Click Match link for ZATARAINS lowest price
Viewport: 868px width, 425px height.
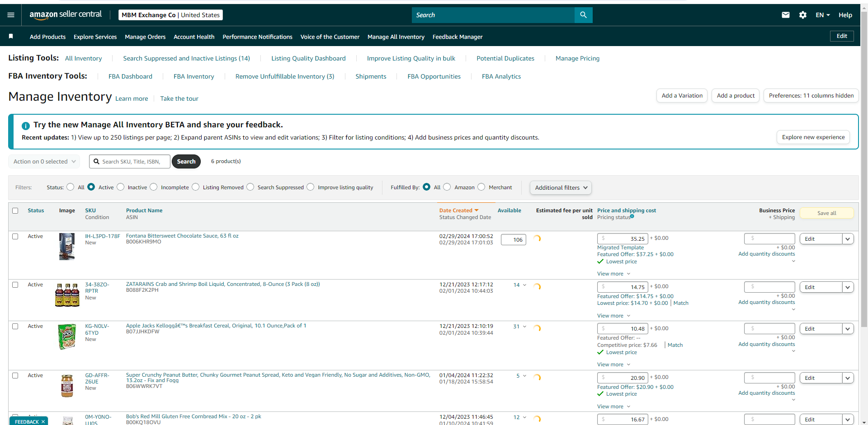[x=681, y=303]
